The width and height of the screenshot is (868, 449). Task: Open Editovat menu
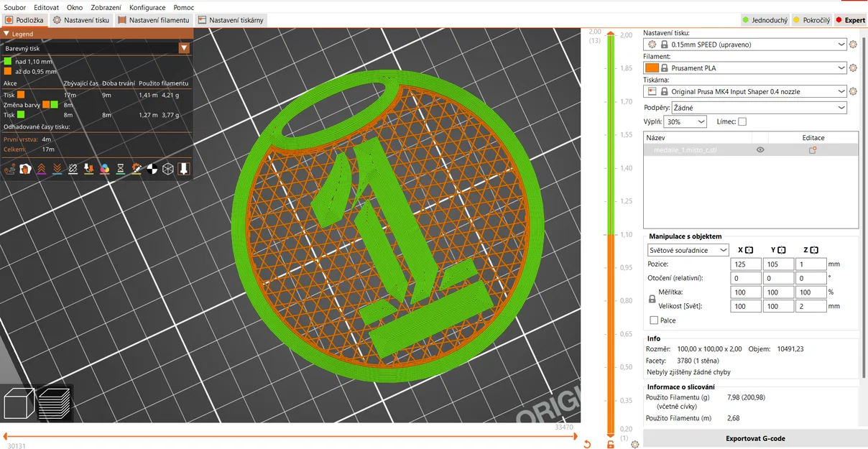tap(46, 7)
